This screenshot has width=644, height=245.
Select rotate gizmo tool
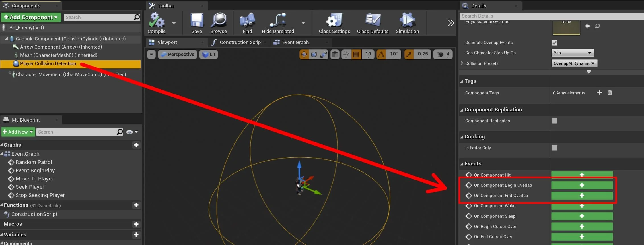coord(314,54)
